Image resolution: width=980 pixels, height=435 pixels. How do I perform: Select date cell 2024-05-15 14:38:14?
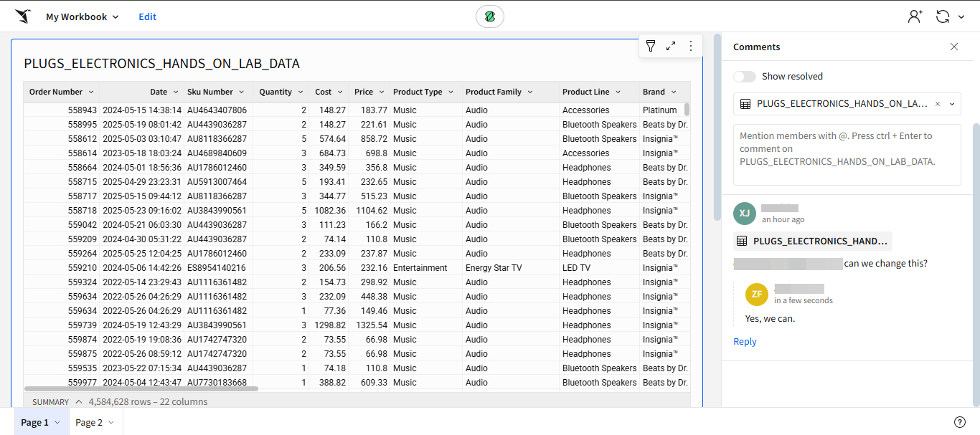[142, 110]
